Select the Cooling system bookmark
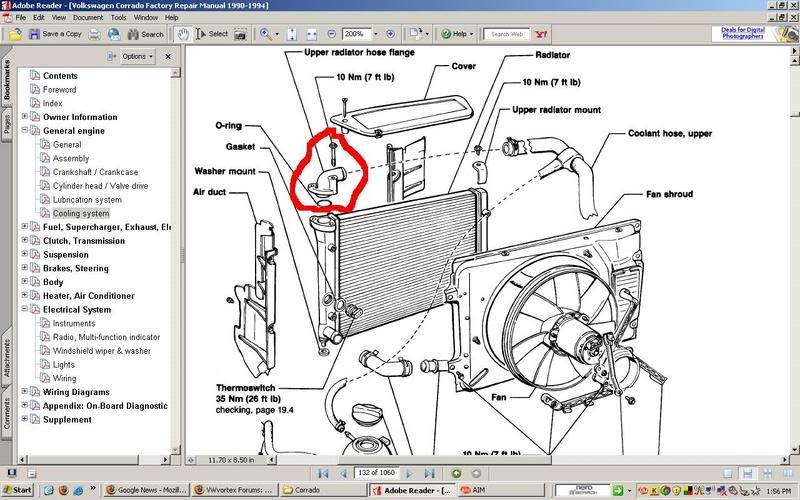 81,213
